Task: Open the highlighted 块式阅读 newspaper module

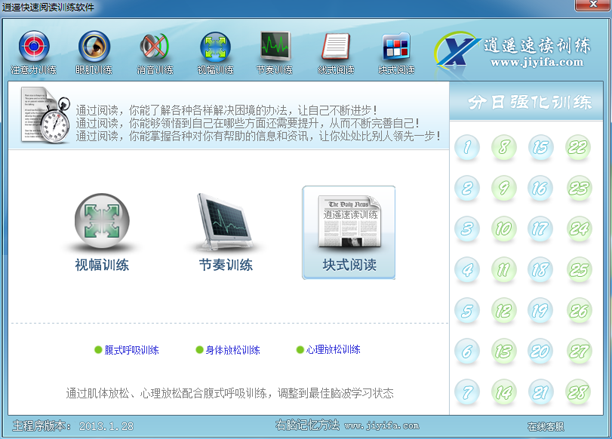Action: (x=349, y=232)
